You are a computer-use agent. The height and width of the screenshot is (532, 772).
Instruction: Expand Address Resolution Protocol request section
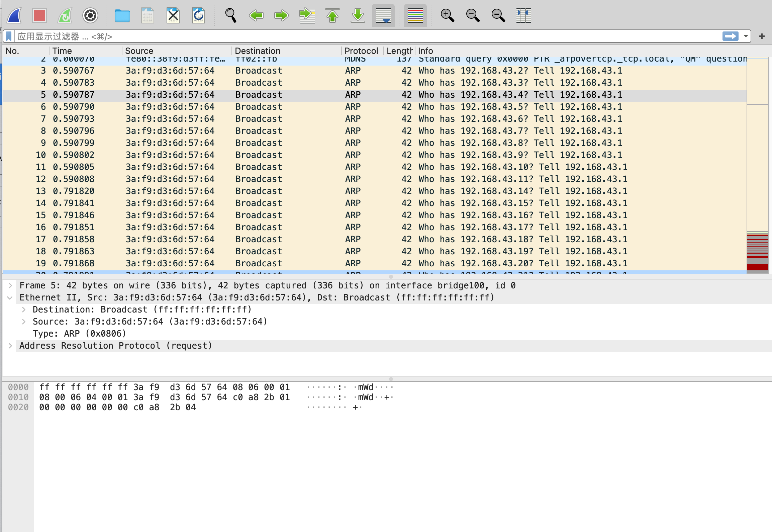(x=10, y=346)
